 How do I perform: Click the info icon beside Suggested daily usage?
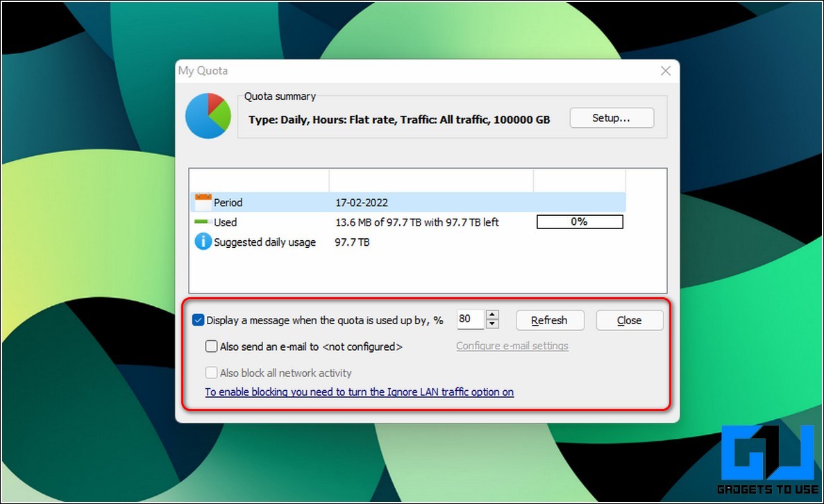(203, 242)
